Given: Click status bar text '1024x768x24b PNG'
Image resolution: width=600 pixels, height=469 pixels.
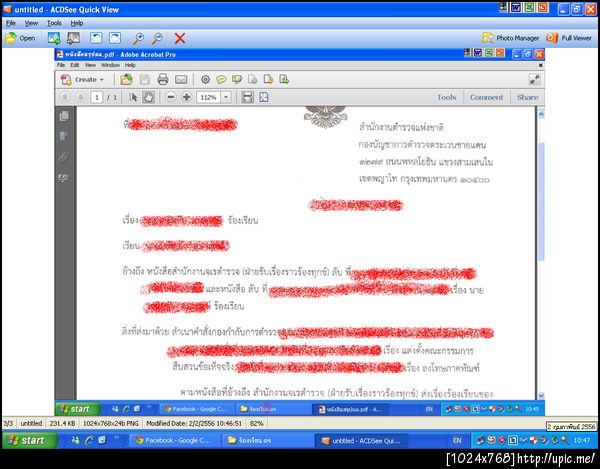Looking at the screenshot, I should [x=111, y=423].
